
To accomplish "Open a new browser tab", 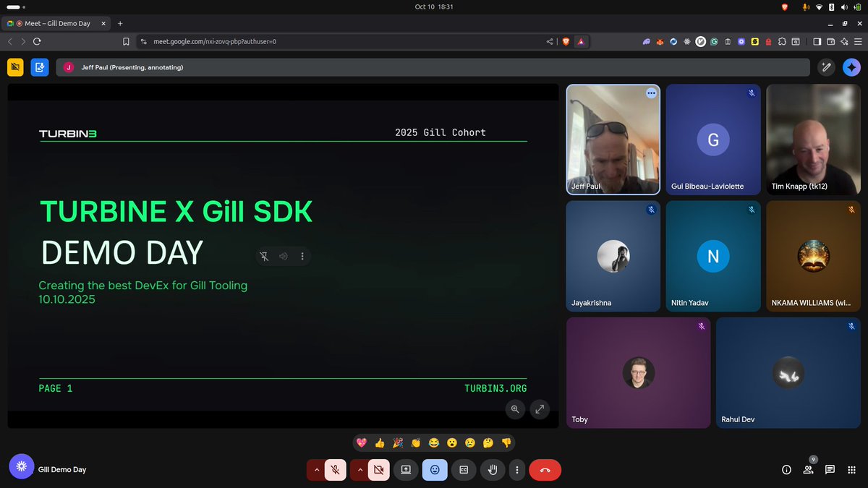I will pyautogui.click(x=120, y=23).
